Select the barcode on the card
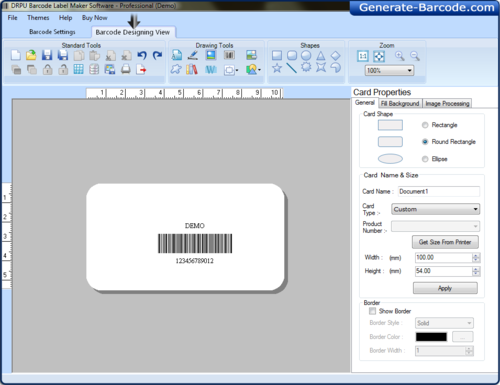500x385 pixels. (195, 243)
